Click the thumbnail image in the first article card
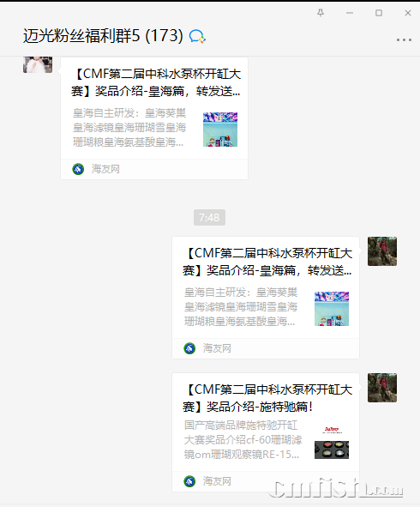This screenshot has height=507, width=420. [220, 130]
